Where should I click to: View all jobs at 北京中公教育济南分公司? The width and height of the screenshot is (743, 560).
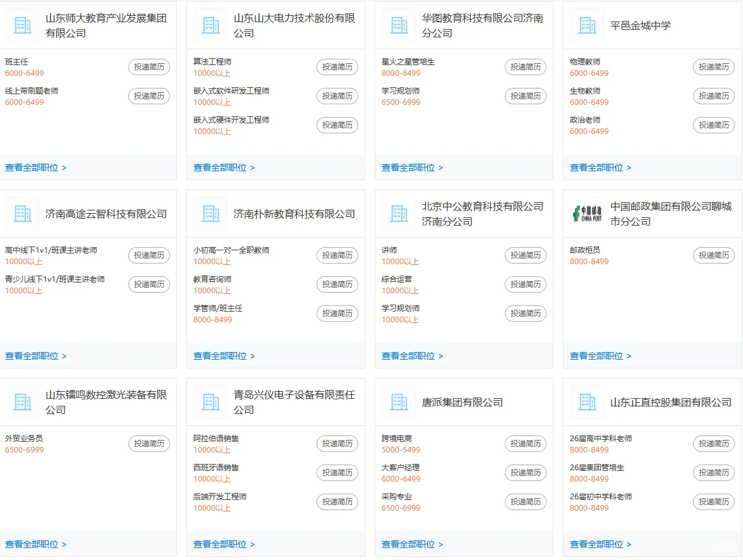pyautogui.click(x=412, y=356)
